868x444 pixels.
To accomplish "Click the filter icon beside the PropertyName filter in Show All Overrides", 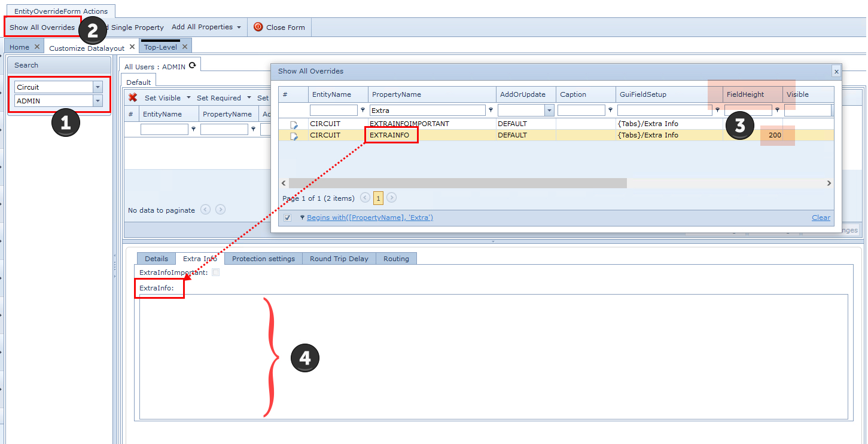I will point(491,110).
